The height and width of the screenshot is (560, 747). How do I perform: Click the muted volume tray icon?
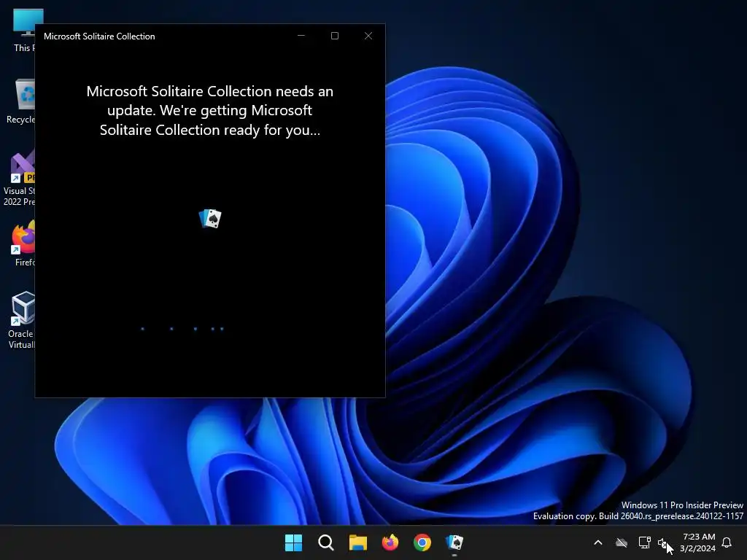[x=662, y=542]
